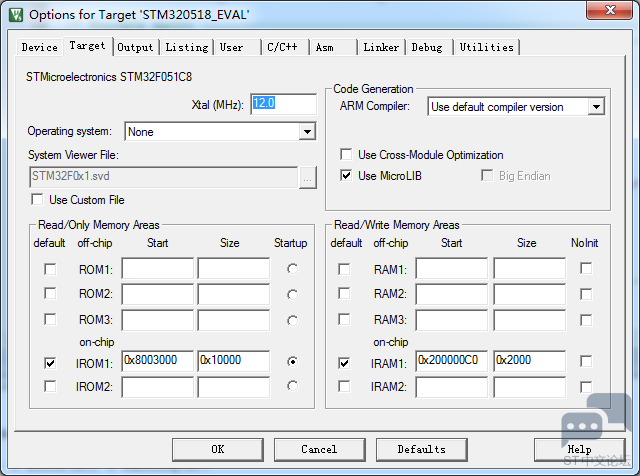Open the Debug tab
Screen dimensions: 640x476
click(427, 47)
